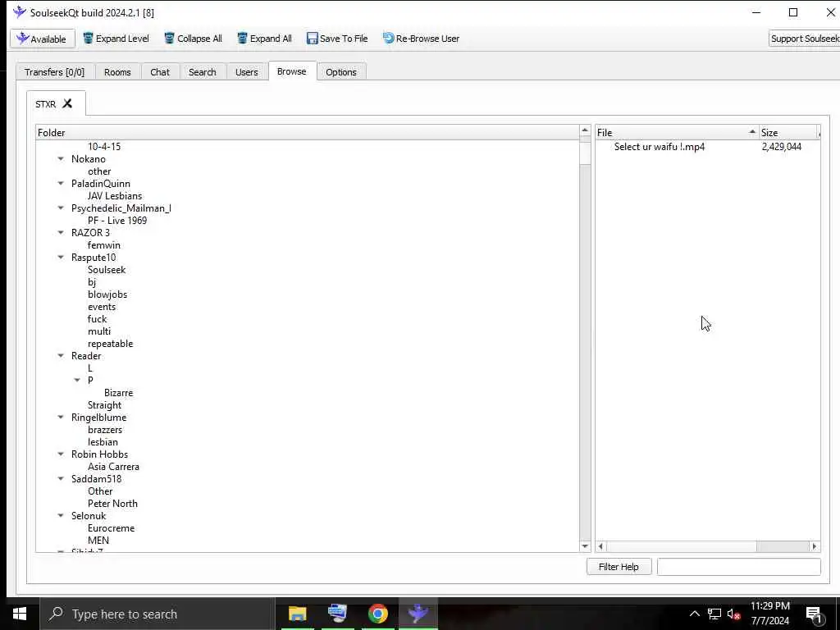
Task: Click folder tree scroll down arrow
Action: (585, 546)
